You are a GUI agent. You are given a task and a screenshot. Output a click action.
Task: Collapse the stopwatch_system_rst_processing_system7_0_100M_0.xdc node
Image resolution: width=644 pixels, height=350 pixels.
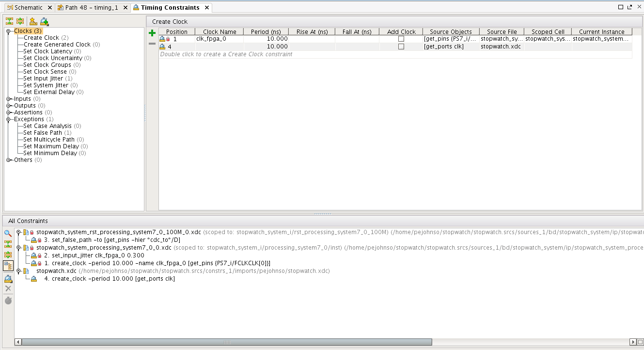point(18,232)
